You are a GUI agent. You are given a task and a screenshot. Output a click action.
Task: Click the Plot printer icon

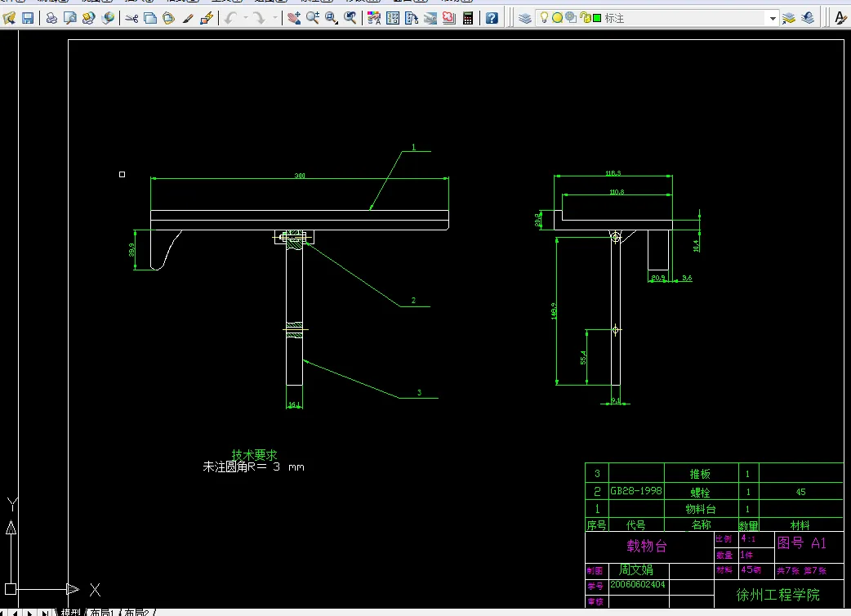[x=51, y=18]
